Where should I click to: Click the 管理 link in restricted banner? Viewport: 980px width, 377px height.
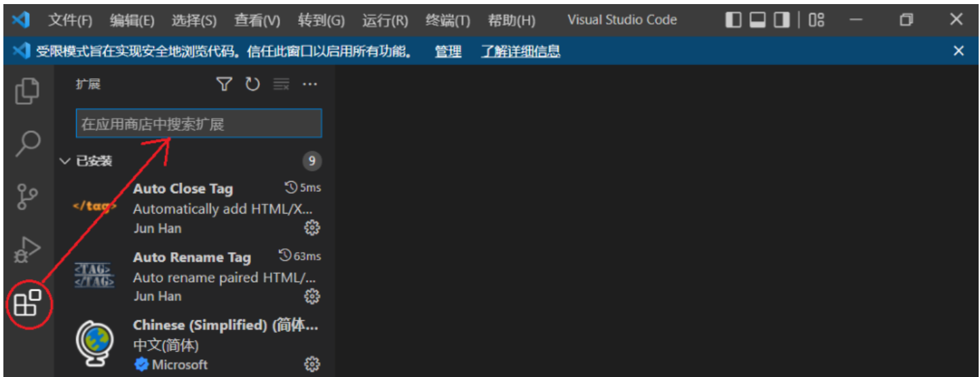coord(448,52)
